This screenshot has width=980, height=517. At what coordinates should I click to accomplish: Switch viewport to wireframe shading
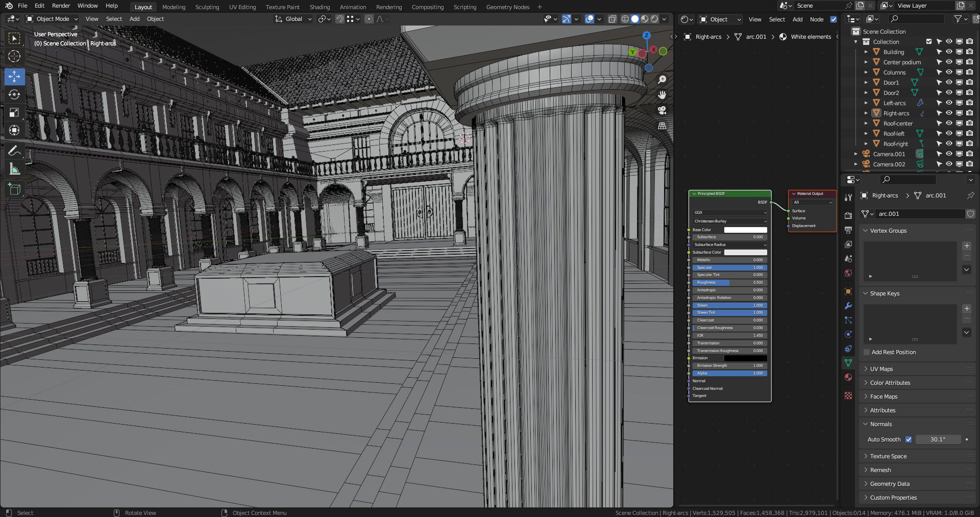[x=625, y=19]
